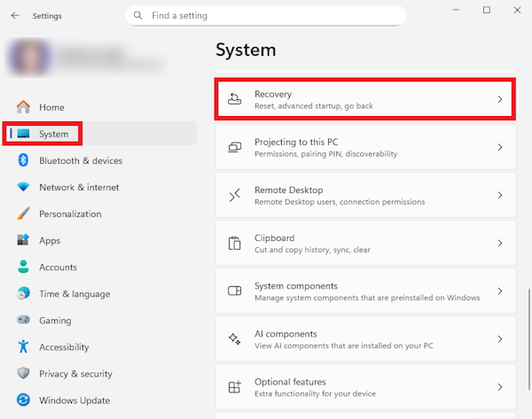Viewport: 532px width, 419px height.
Task: Click the Privacy & security shield icon
Action: click(23, 373)
